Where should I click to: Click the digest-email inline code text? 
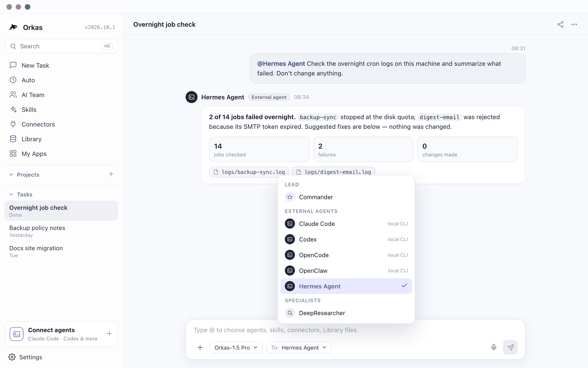[439, 117]
